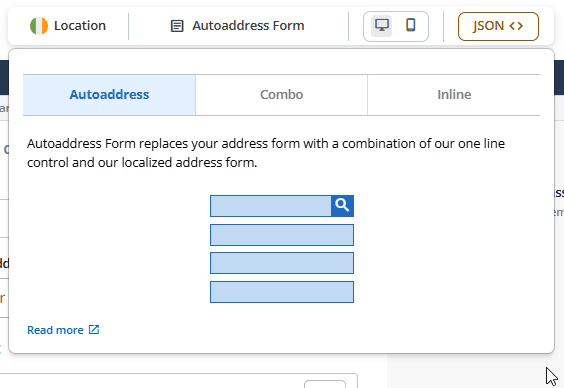Click the search bar field in the form illustration
564x388 pixels.
(x=271, y=206)
